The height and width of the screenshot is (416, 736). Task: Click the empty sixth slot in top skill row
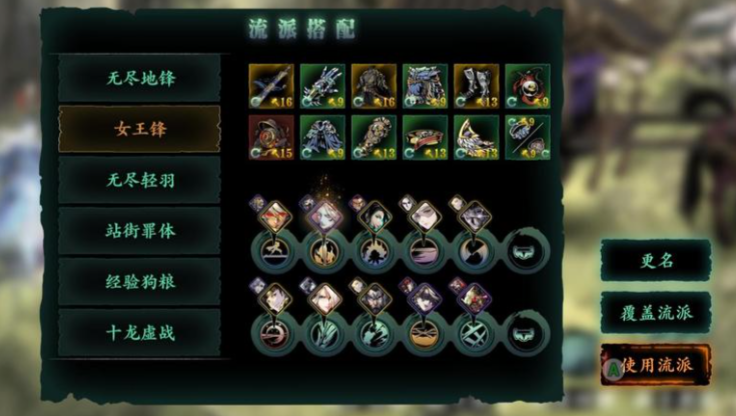point(525,252)
